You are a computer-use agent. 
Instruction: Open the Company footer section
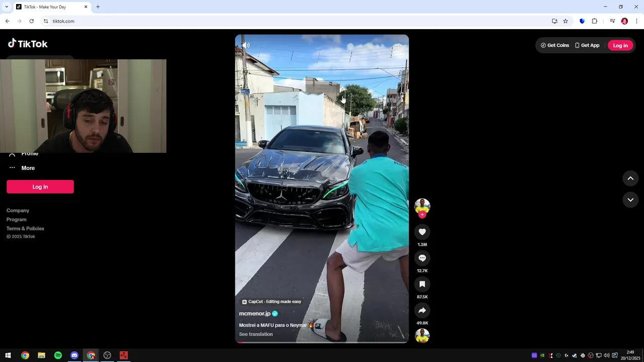pyautogui.click(x=18, y=211)
